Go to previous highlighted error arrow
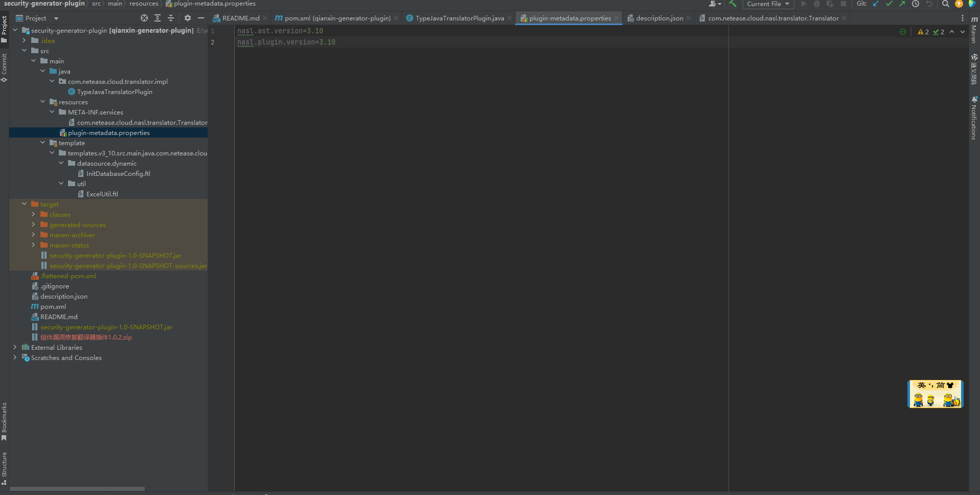The image size is (980, 495). click(x=952, y=32)
